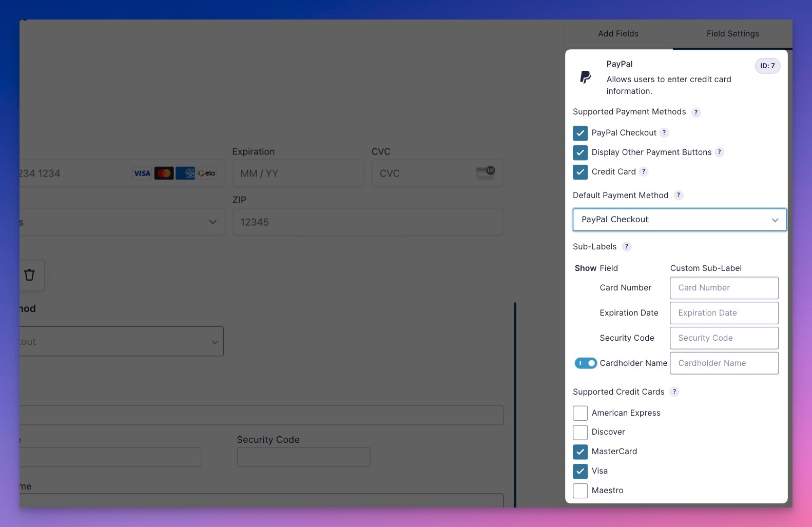Viewport: 812px width, 527px height.
Task: Open help for Supported Credit Cards
Action: point(674,392)
